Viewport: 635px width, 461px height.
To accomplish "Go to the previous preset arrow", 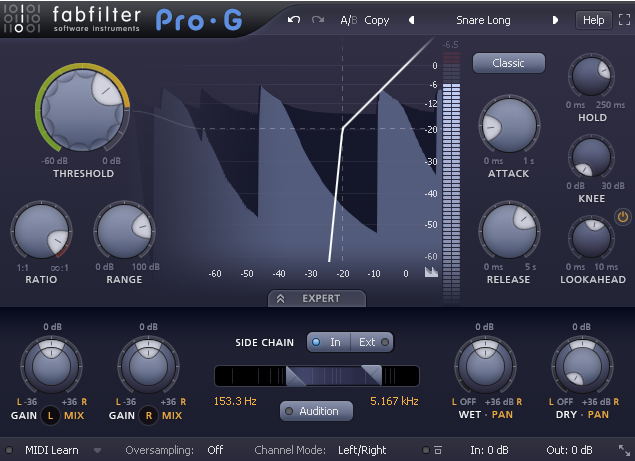I will coord(411,20).
